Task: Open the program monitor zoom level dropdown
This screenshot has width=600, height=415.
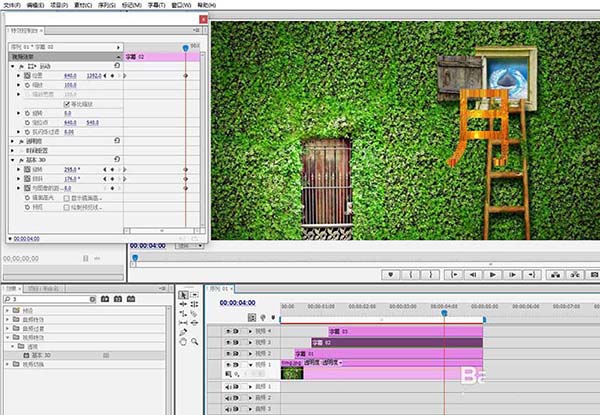Action: (x=190, y=246)
